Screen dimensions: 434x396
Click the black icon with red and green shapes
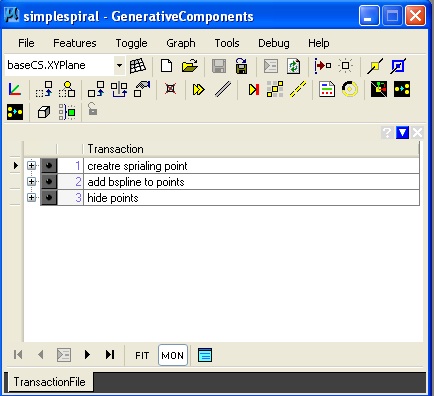[x=379, y=89]
